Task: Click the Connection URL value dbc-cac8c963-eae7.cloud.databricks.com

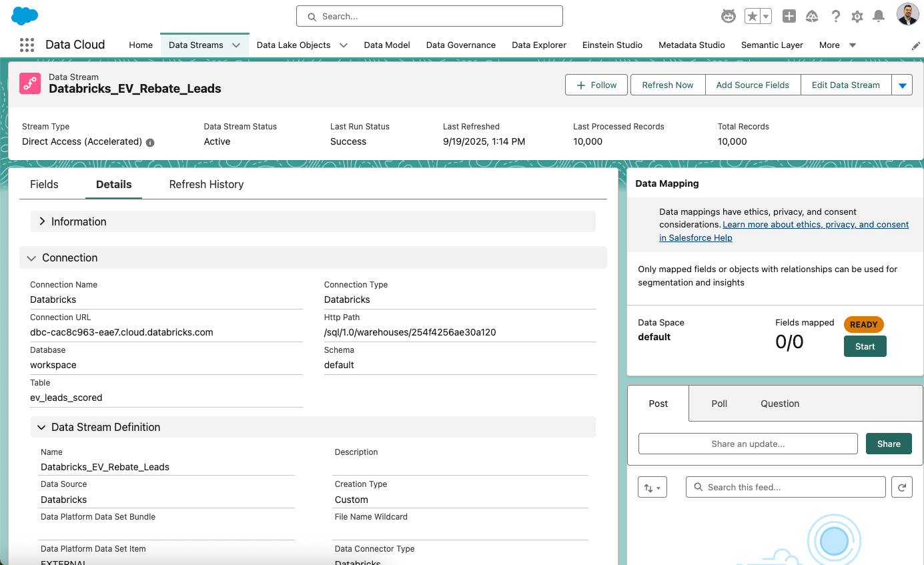Action: 121,332
